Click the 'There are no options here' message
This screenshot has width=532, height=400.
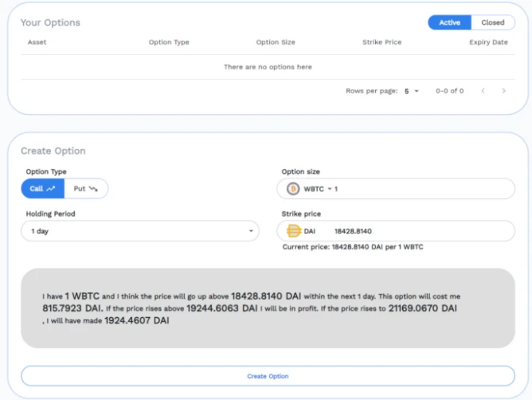pos(268,67)
